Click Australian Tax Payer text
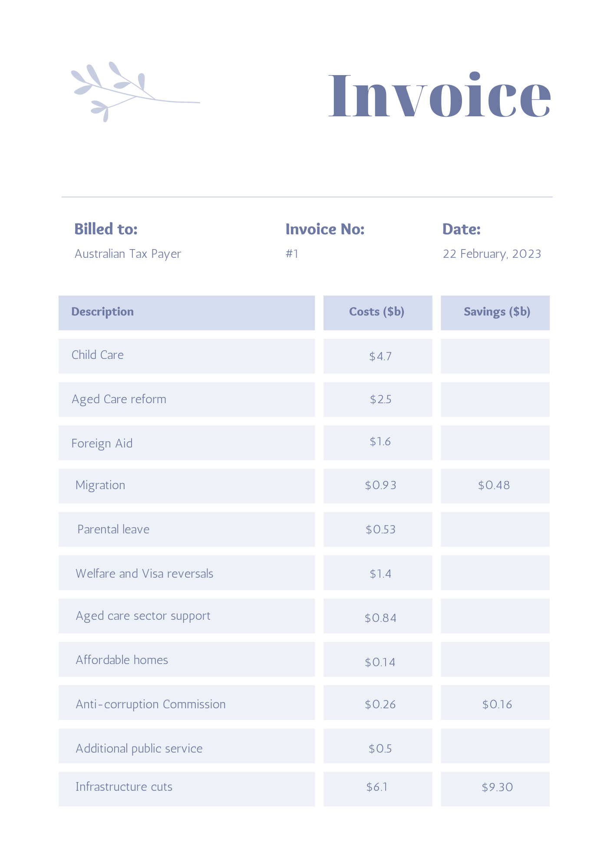 click(x=128, y=254)
